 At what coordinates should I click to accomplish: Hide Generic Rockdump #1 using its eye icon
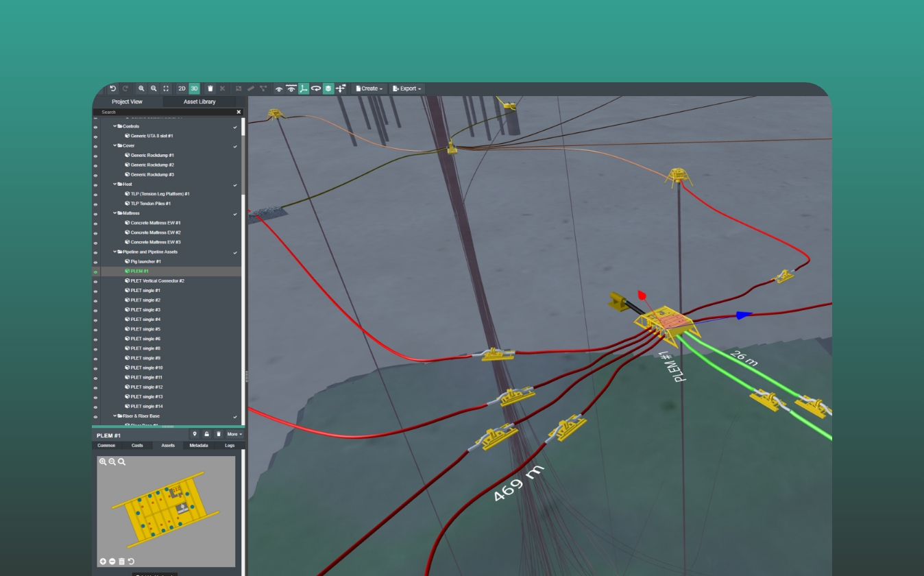(x=96, y=156)
